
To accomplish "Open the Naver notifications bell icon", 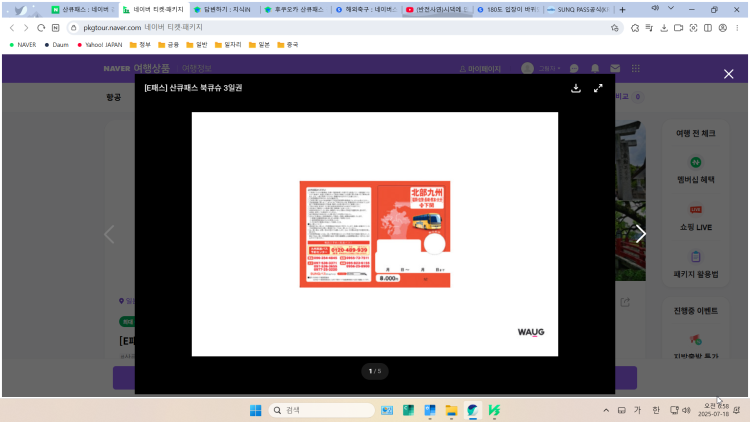I will point(595,68).
